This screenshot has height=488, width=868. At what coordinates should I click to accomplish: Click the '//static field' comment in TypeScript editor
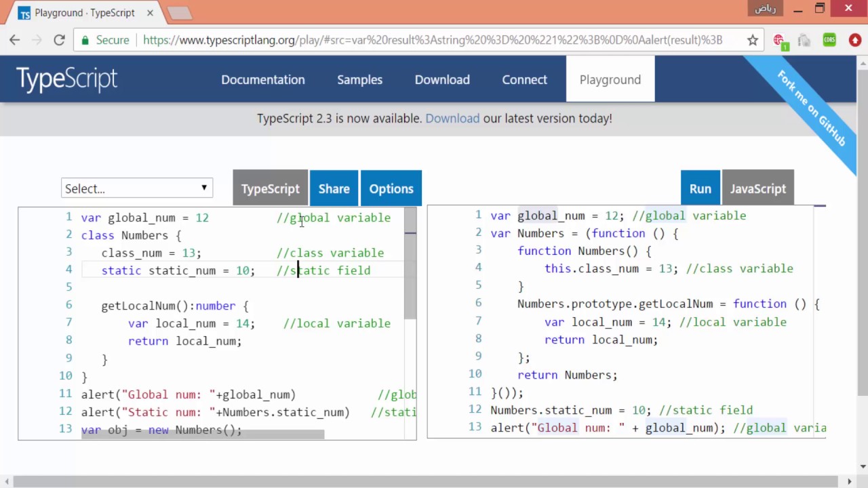[x=323, y=270]
